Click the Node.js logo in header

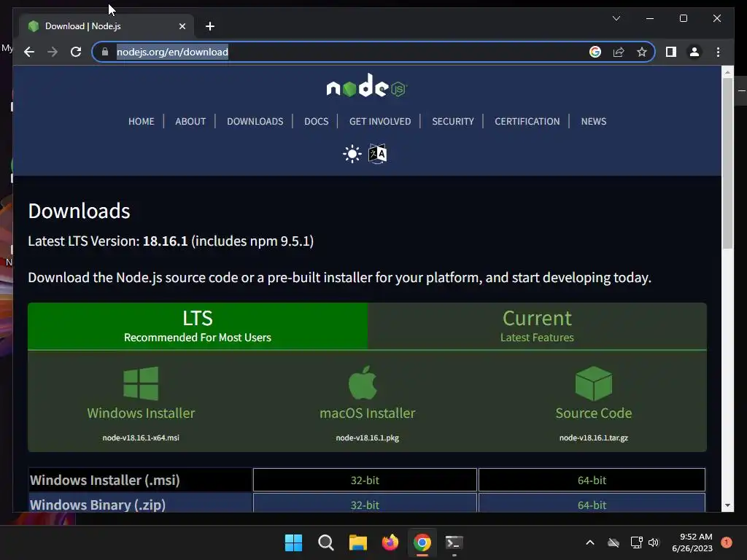pos(366,86)
